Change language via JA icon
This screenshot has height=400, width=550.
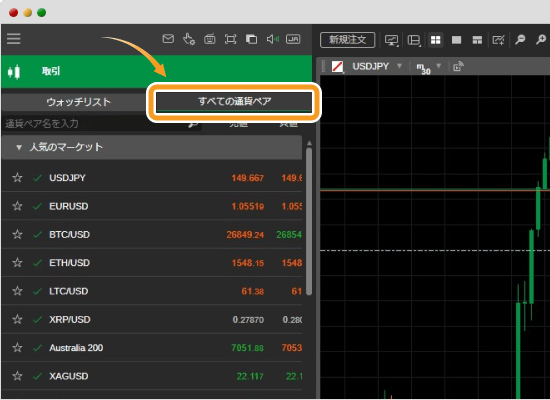pyautogui.click(x=293, y=39)
